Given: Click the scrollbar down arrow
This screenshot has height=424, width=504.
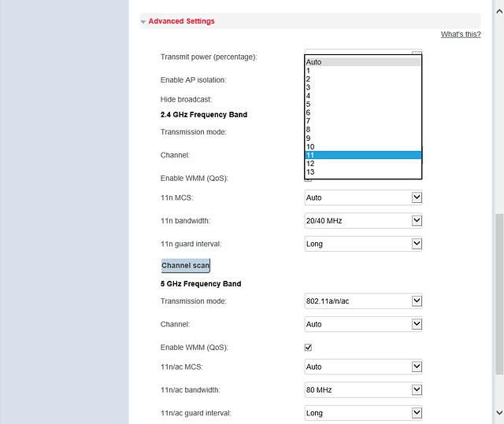Looking at the screenshot, I should [x=499, y=412].
